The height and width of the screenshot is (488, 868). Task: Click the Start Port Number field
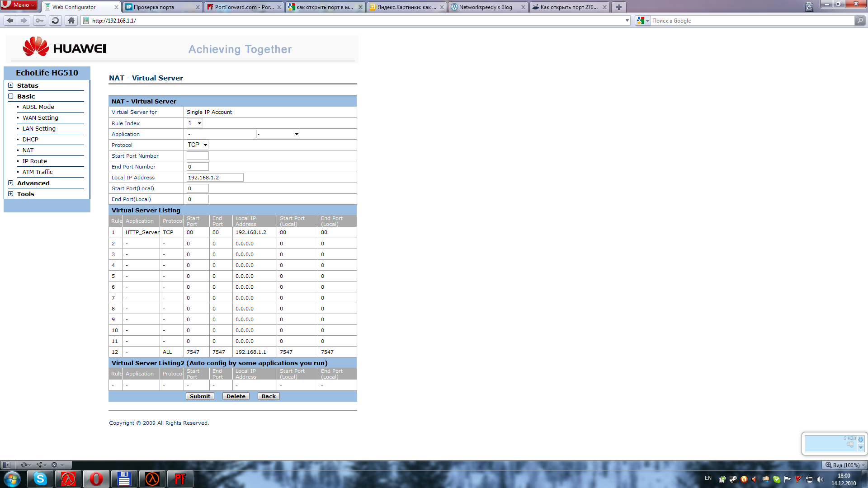pyautogui.click(x=198, y=156)
